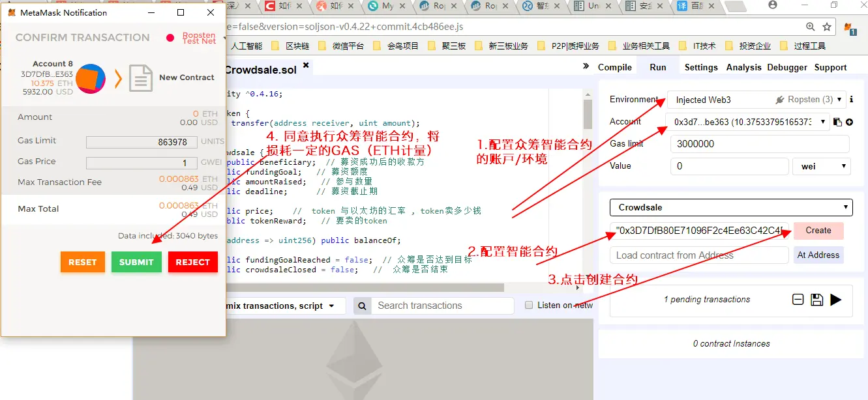Open the 投资企业 bookmark folder

(x=747, y=46)
